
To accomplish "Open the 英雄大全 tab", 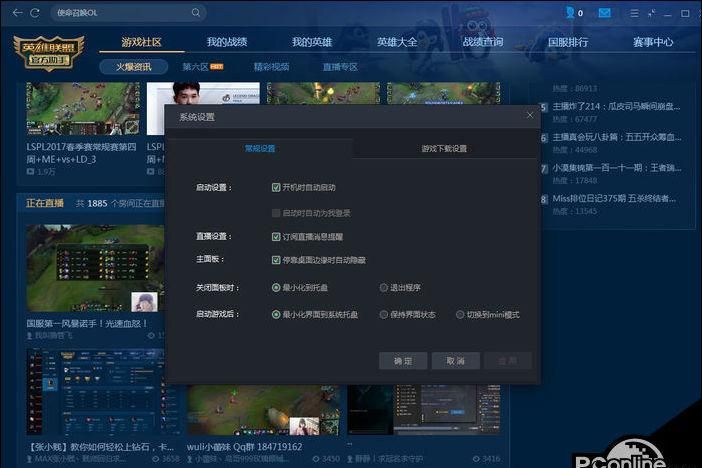I will [x=397, y=42].
